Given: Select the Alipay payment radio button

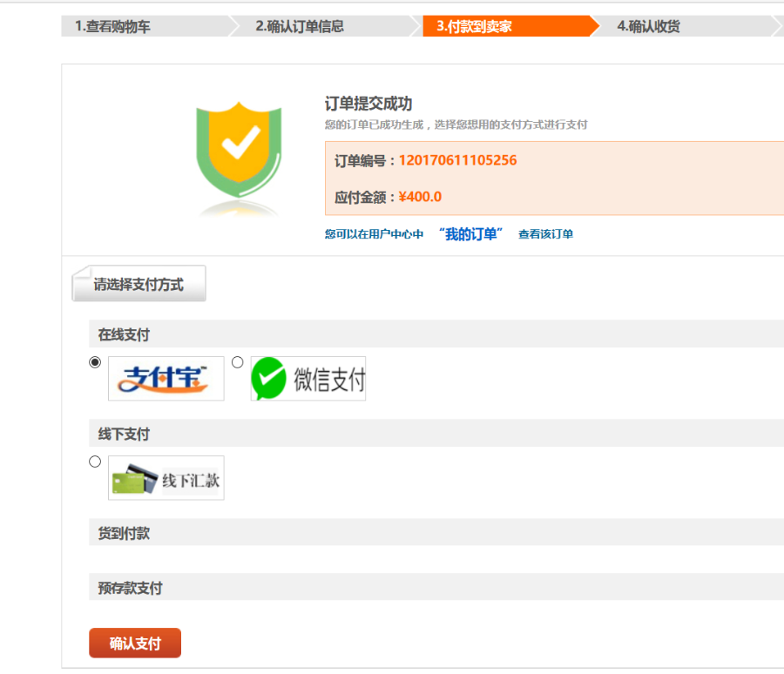Looking at the screenshot, I should pyautogui.click(x=95, y=361).
